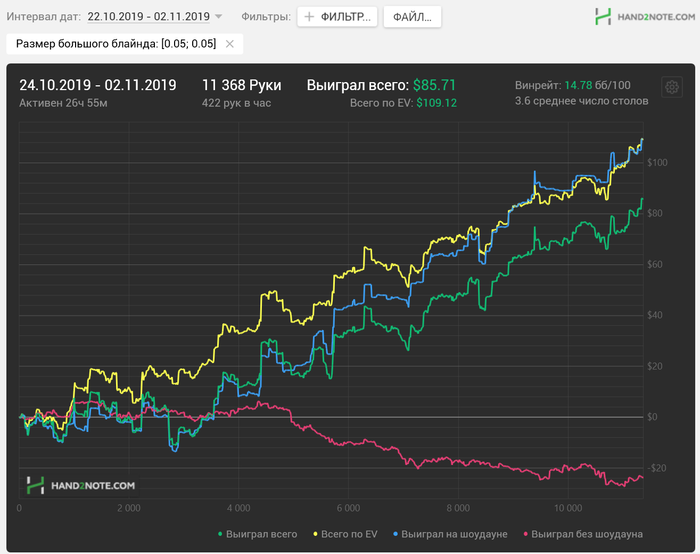Click the Фильтры label
This screenshot has width=700, height=554.
[x=266, y=17]
